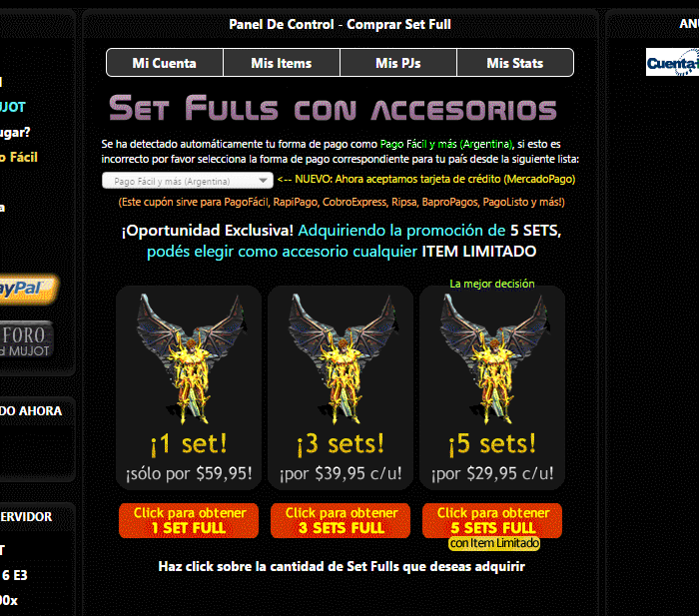Click the yellow 'con Item Limitado' badge
Viewport: 699px width, 616px height.
click(494, 543)
